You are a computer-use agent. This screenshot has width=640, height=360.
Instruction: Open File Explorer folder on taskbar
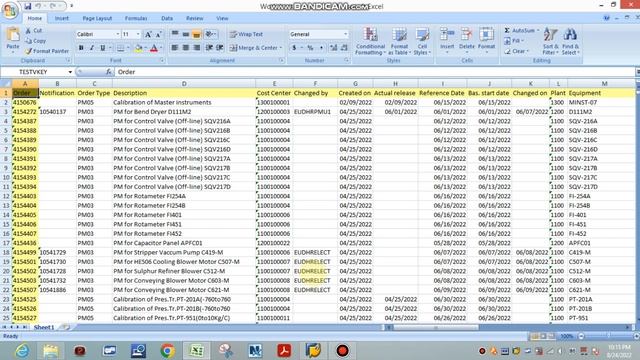[51, 351]
